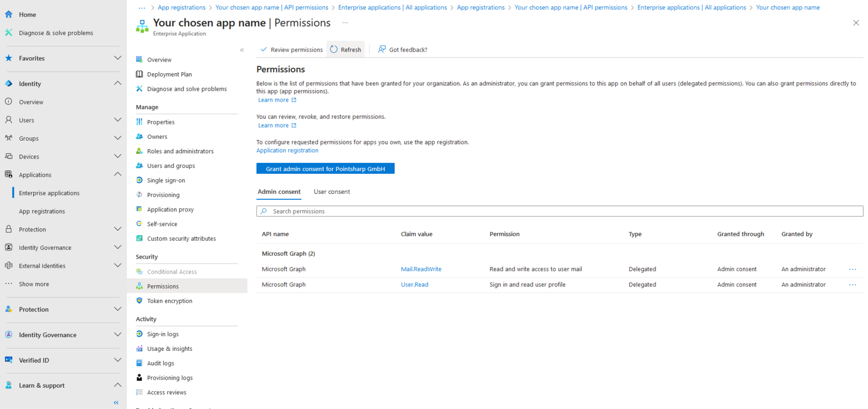
Task: Open Self-service menu item
Action: [x=162, y=224]
